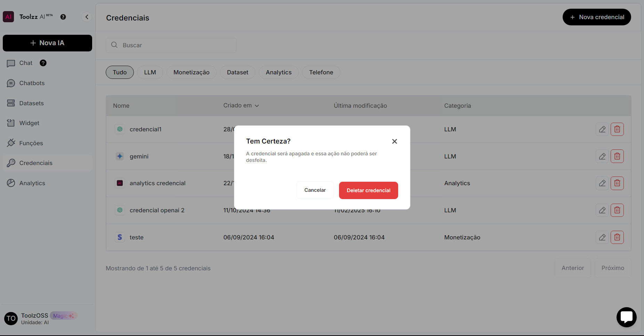Click the search magnifier icon
Viewport: 644px width, 336px height.
click(114, 45)
